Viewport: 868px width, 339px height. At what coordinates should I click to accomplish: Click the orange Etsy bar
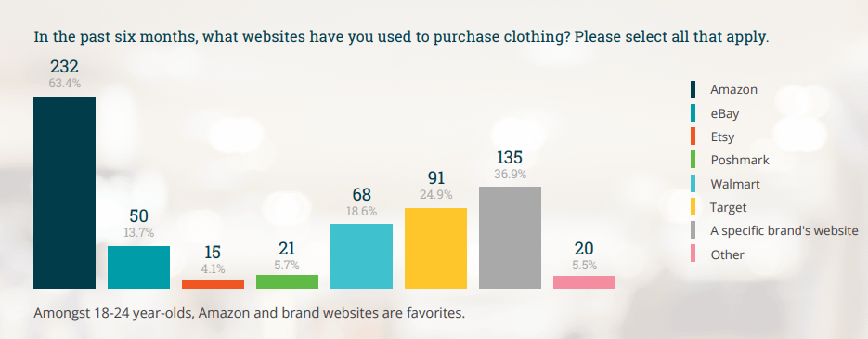[x=213, y=284]
